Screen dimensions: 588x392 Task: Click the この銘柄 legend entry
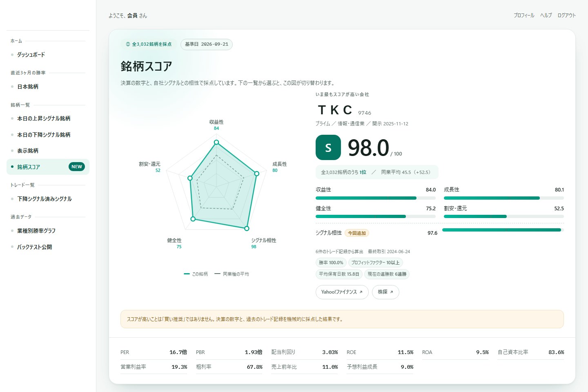tap(196, 274)
